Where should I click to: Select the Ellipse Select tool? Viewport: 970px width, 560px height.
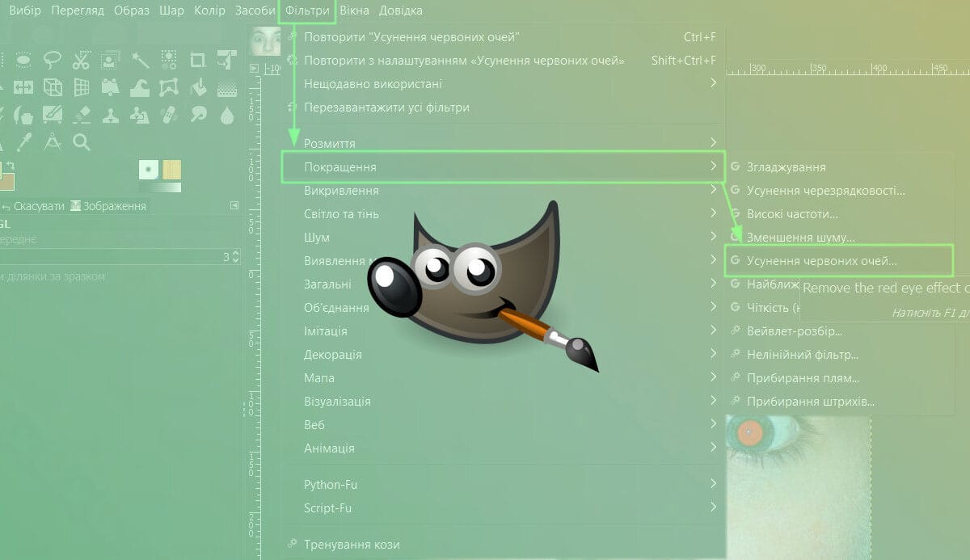pyautogui.click(x=23, y=60)
